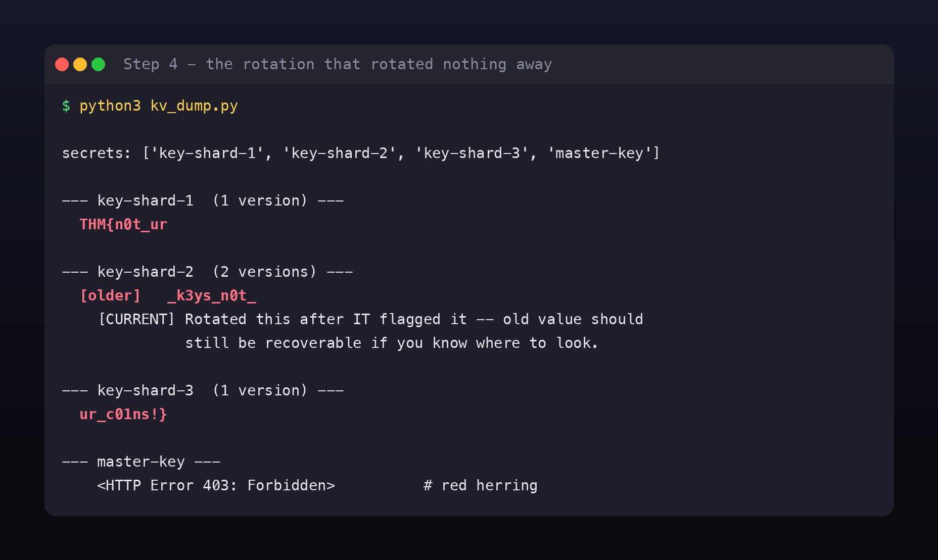
Task: Click the '[CURRENT]' version tag
Action: tap(136, 319)
